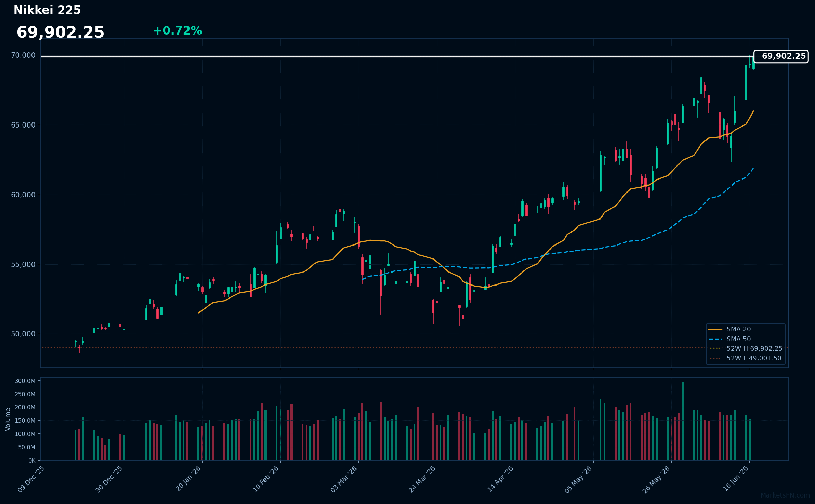The image size is (815, 504).
Task: Click the boxed 69,902.25 current price tag
Action: point(781,56)
